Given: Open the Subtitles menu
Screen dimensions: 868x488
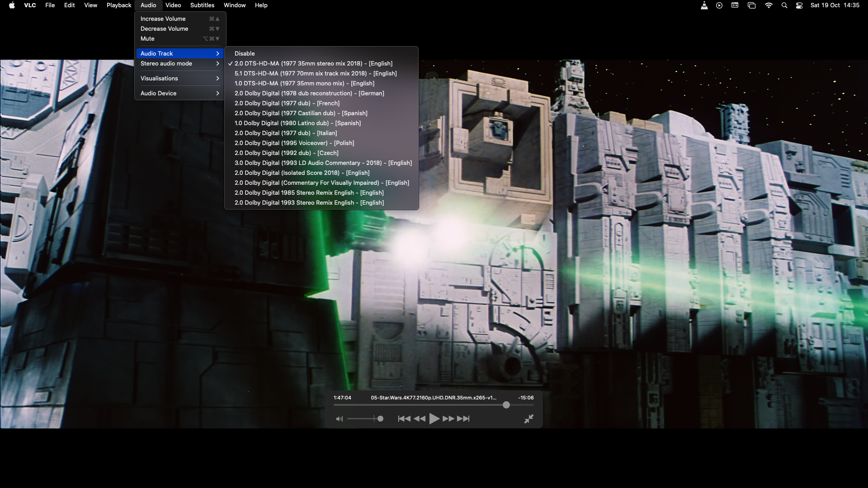Looking at the screenshot, I should (202, 5).
